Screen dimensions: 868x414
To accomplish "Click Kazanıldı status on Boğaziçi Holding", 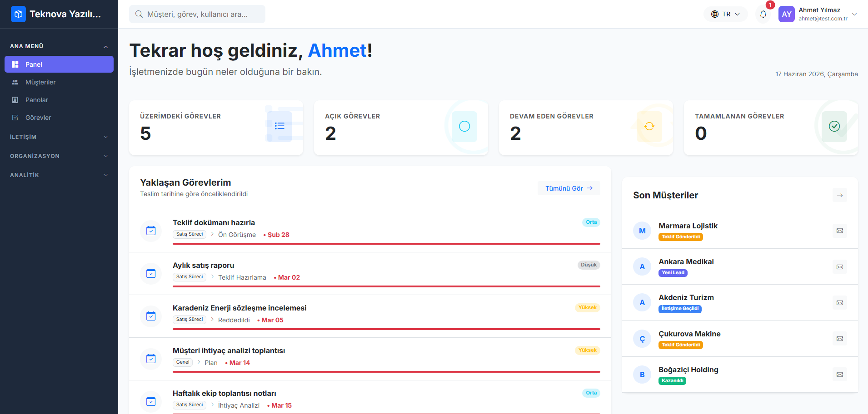I will [x=672, y=381].
